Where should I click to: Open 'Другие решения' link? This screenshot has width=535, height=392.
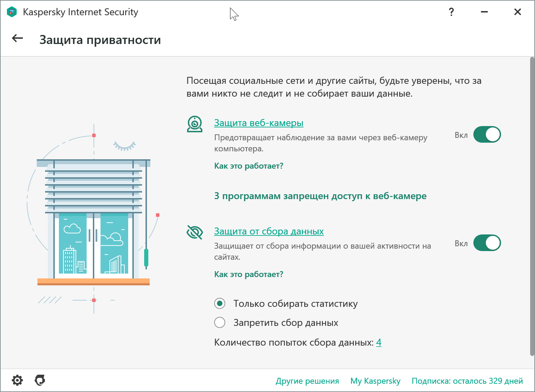click(x=307, y=381)
